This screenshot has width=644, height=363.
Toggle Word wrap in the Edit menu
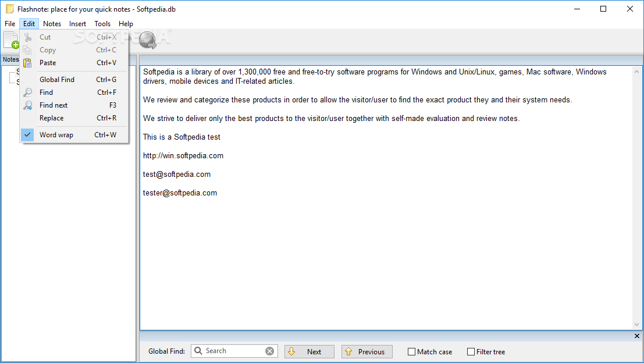[74, 135]
